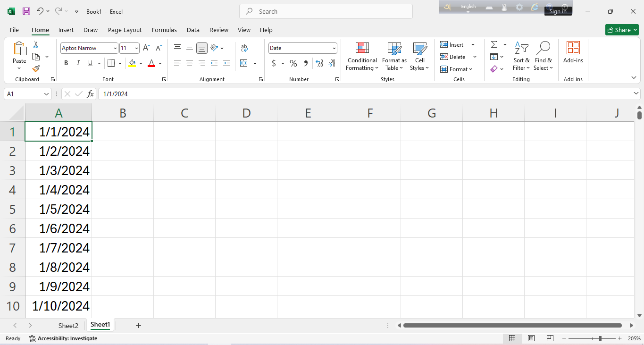
Task: Open the Formulas ribbon tab
Action: (x=164, y=30)
